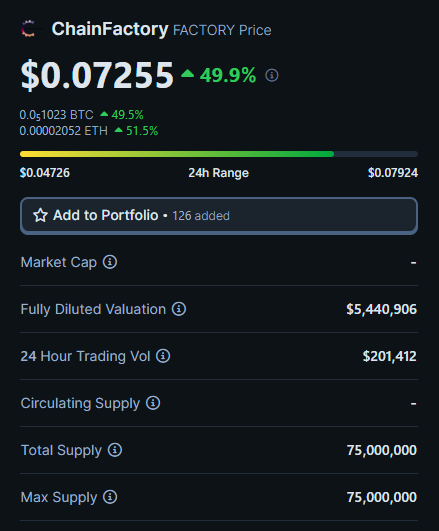Viewport: 439px width, 531px height.
Task: Open Fully Diluted Valuation info icon
Action: (x=179, y=309)
